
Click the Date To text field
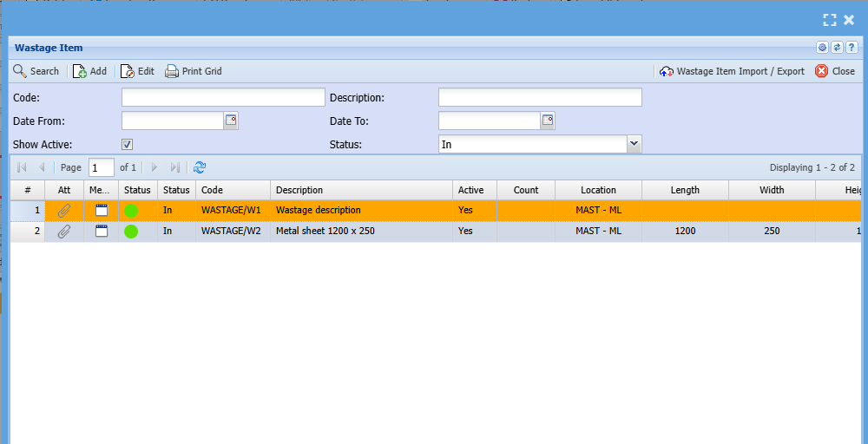(x=490, y=121)
